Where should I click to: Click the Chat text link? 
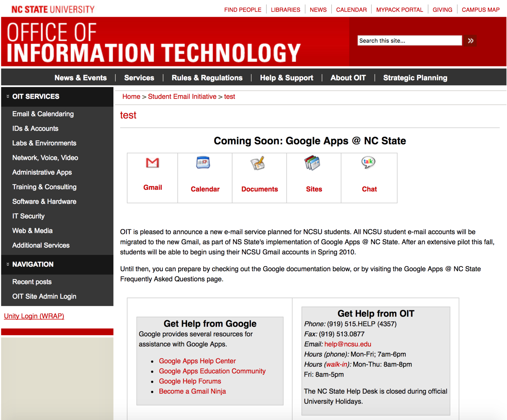pyautogui.click(x=369, y=189)
